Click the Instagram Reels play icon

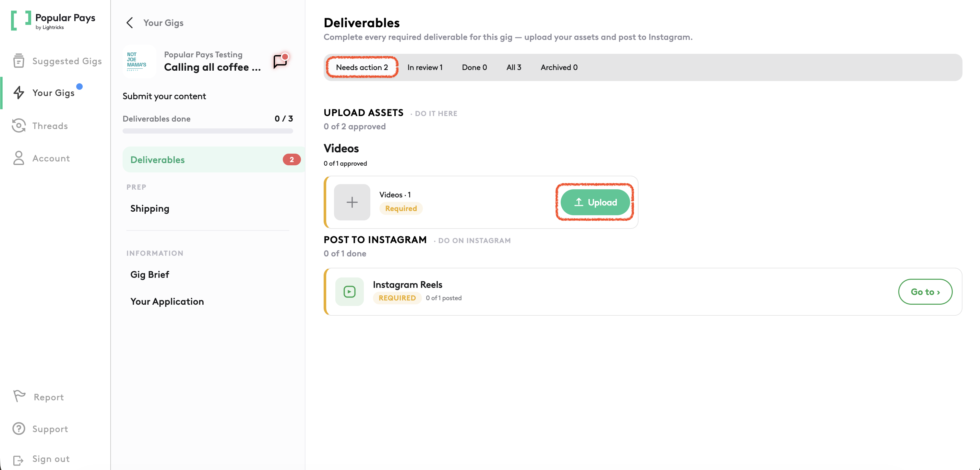pos(349,292)
